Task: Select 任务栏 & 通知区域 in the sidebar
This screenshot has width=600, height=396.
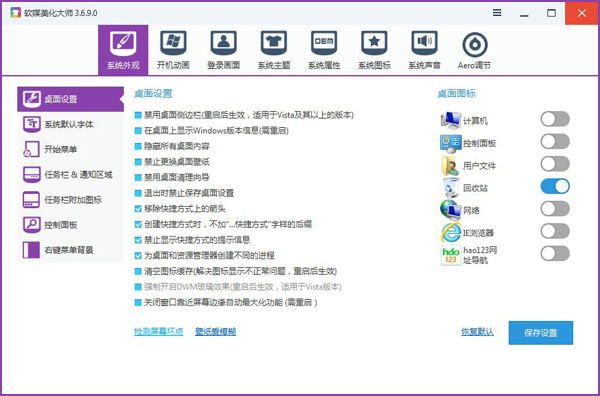Action: pos(70,174)
